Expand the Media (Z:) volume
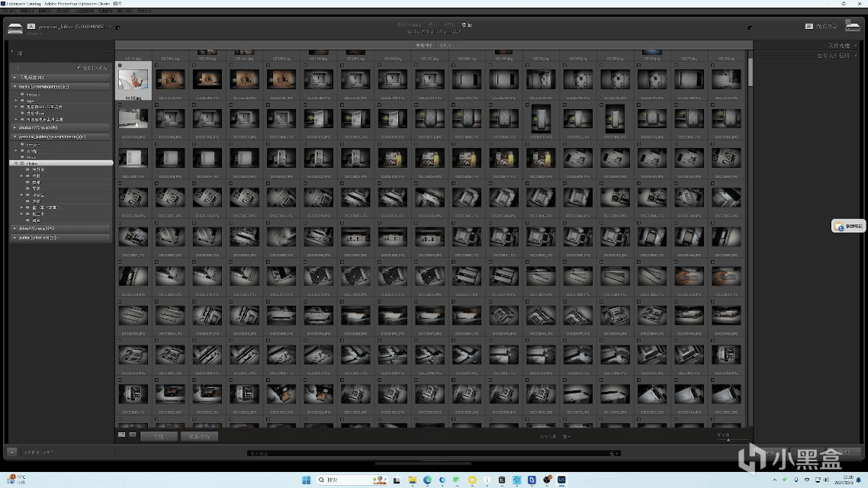 point(15,87)
